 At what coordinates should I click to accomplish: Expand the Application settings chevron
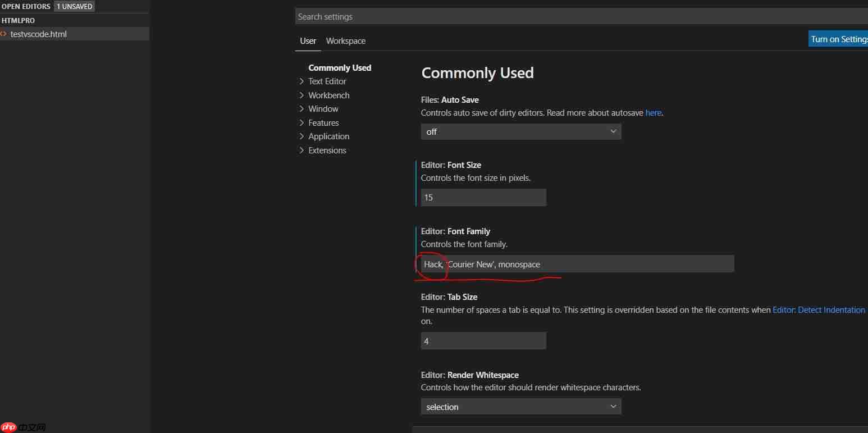coord(301,136)
